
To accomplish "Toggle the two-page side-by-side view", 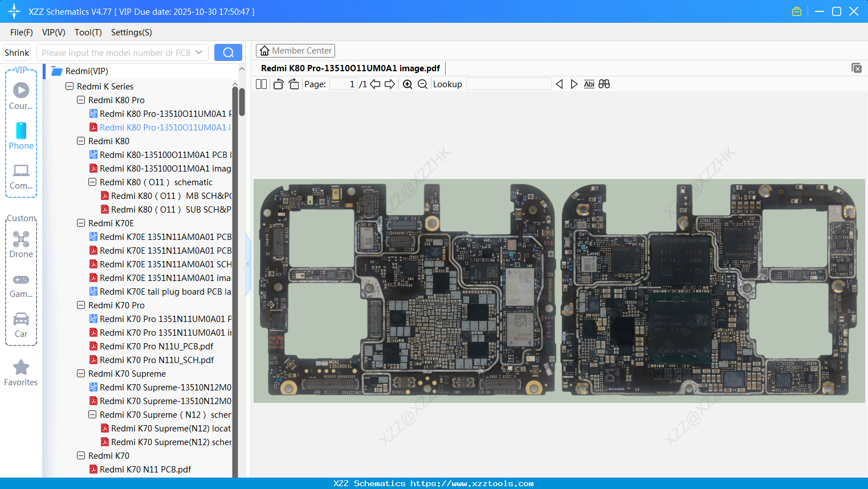I will click(x=261, y=84).
